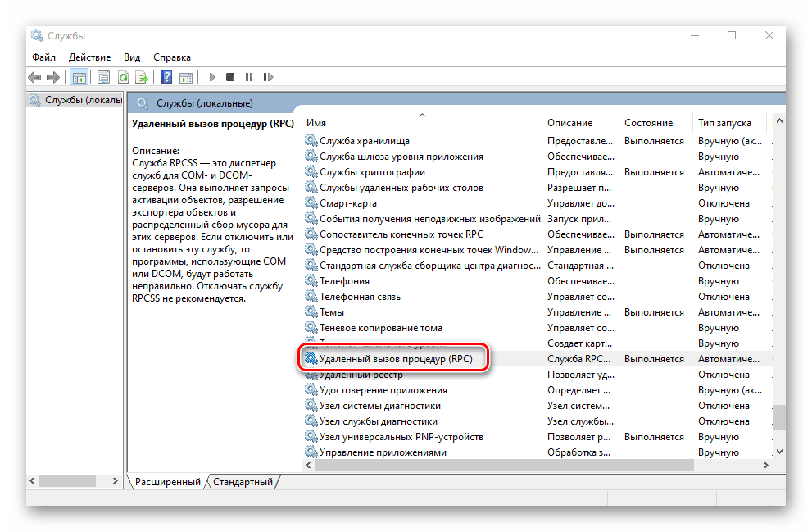Viewport: 812px width, 532px height.
Task: Click the gear icon of Служба хранилища
Action: coord(311,140)
